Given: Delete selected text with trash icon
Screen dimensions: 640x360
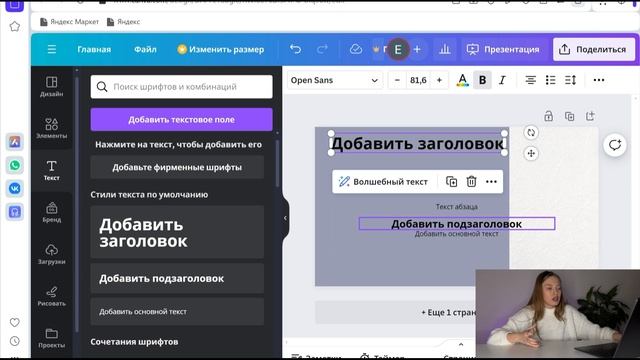Looking at the screenshot, I should pos(471,182).
